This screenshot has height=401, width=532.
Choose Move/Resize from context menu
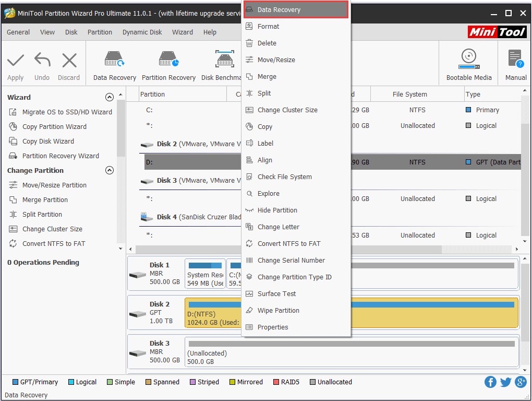296,60
